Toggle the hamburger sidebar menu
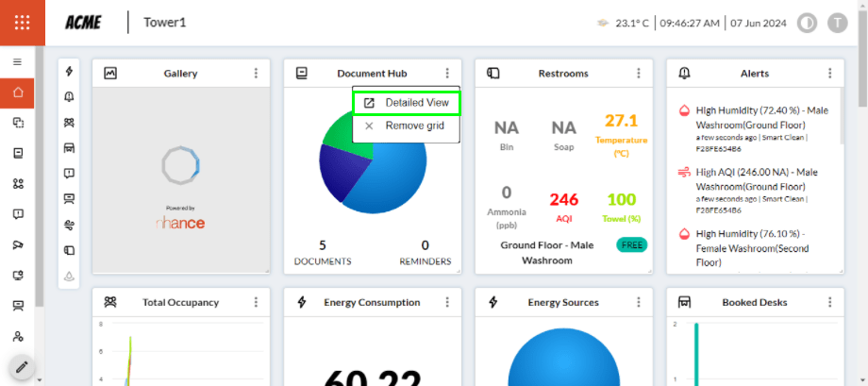This screenshot has width=868, height=386. (x=17, y=61)
